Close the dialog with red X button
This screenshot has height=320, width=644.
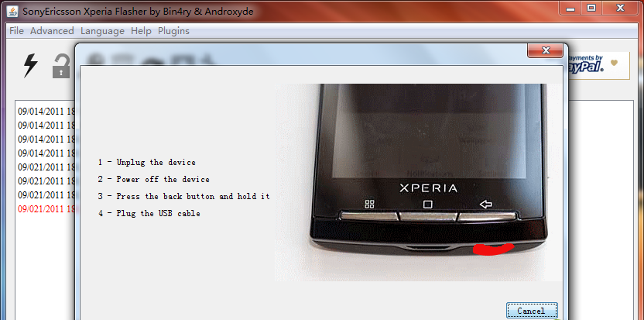545,50
